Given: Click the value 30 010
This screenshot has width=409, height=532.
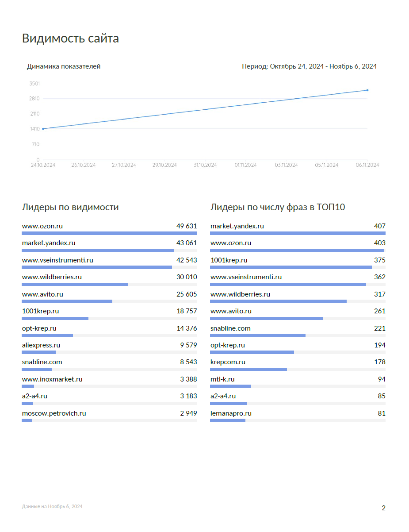Looking at the screenshot, I should [187, 277].
